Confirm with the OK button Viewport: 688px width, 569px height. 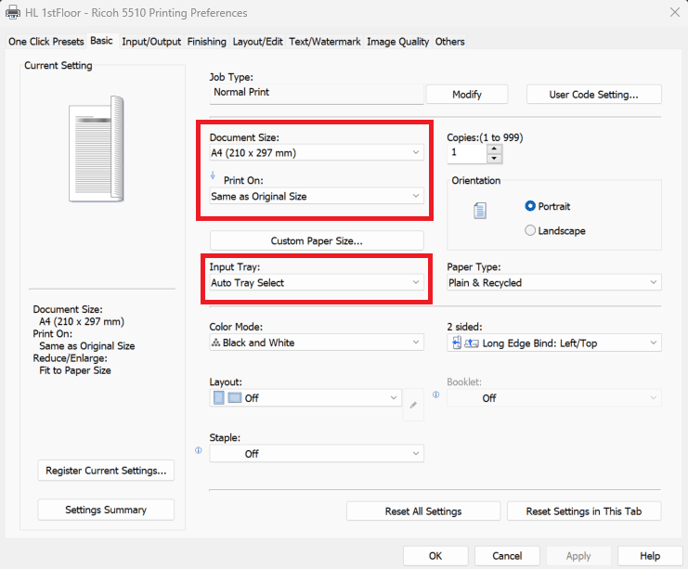pyautogui.click(x=435, y=556)
